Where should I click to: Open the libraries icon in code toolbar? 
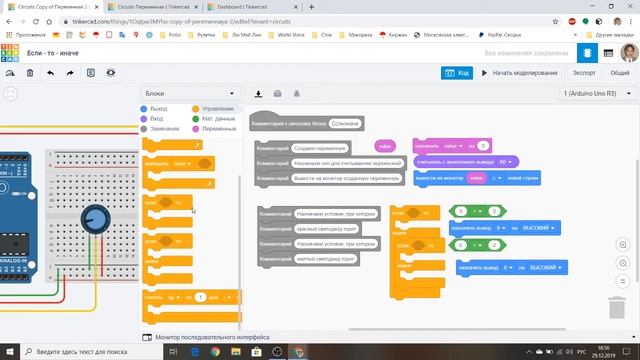pyautogui.click(x=278, y=94)
